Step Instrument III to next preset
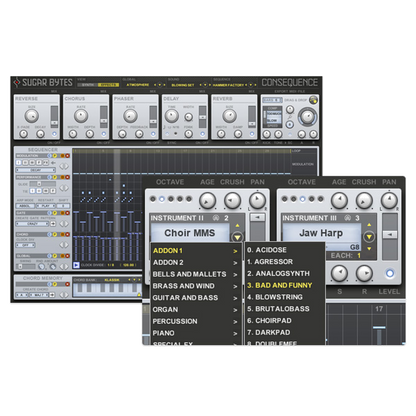Screen dimensions: 416x416 point(369,249)
